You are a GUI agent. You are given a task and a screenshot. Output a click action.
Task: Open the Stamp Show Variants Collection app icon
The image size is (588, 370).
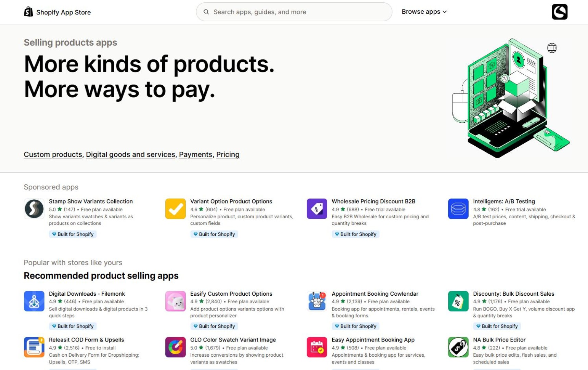point(34,209)
